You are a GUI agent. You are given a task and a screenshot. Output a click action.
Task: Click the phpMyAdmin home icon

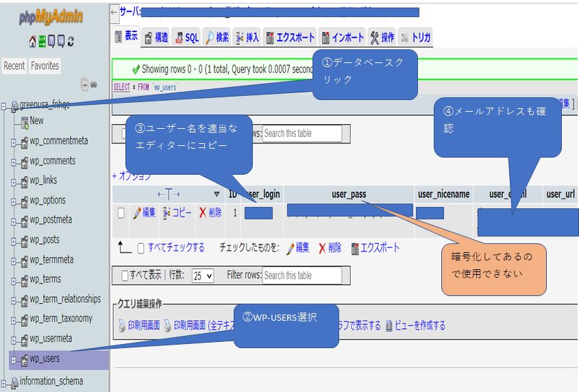pos(32,42)
